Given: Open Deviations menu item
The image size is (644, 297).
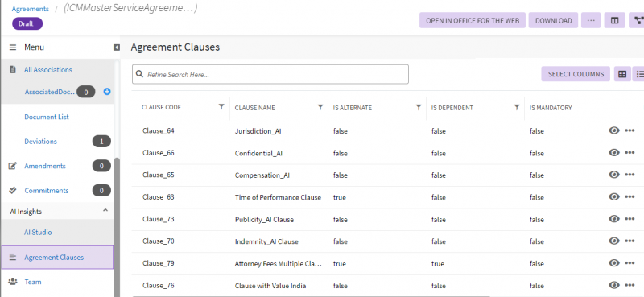Looking at the screenshot, I should coord(41,142).
